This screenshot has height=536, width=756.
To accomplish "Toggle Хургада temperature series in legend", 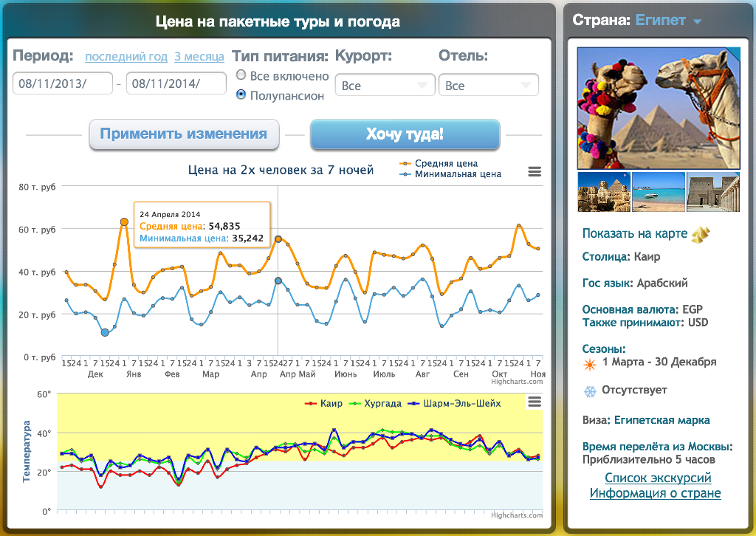I will tap(376, 403).
